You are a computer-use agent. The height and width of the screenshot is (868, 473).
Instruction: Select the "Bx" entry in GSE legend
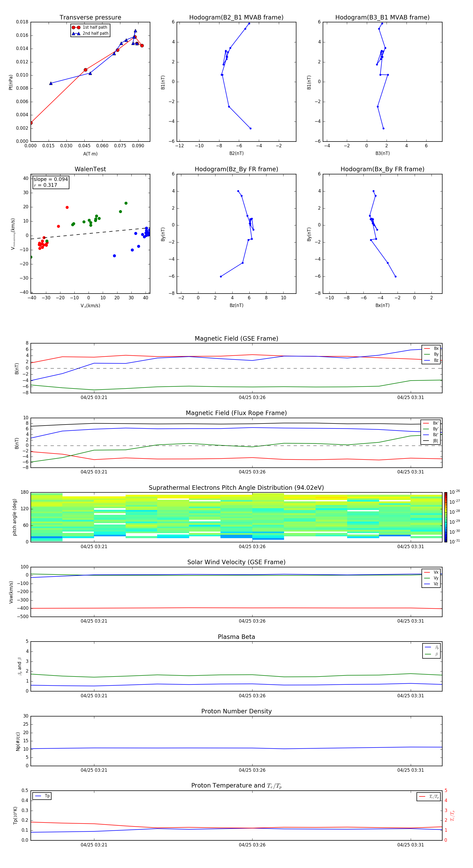[x=431, y=349]
